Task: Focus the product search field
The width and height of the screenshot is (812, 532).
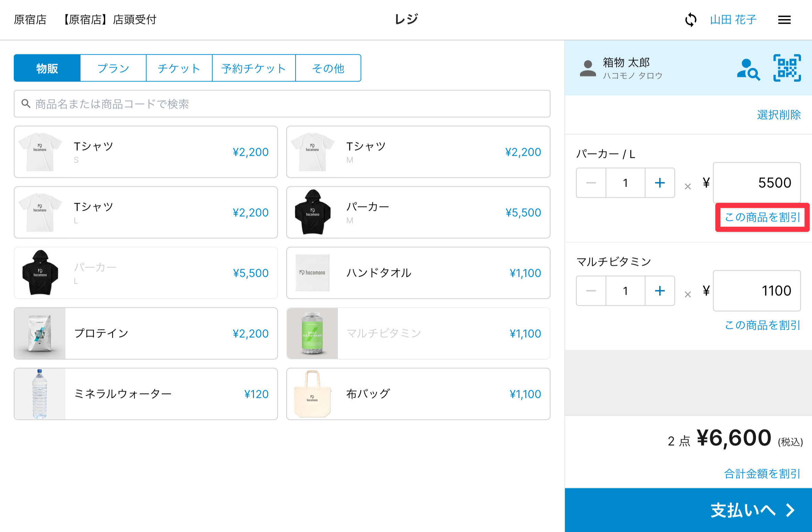Action: 282,104
